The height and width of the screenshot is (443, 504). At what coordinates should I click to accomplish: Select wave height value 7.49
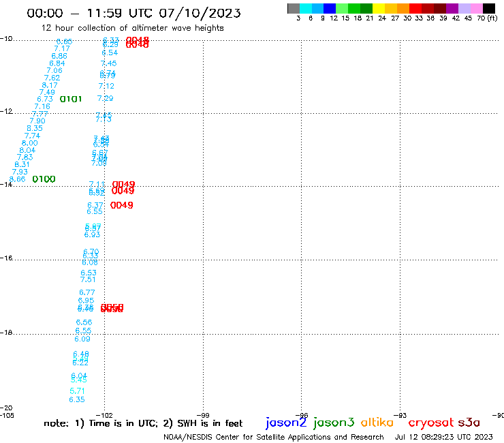(x=47, y=92)
